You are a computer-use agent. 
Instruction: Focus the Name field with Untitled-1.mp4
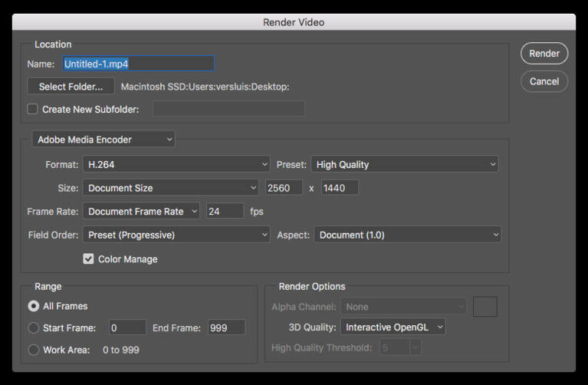tap(138, 64)
